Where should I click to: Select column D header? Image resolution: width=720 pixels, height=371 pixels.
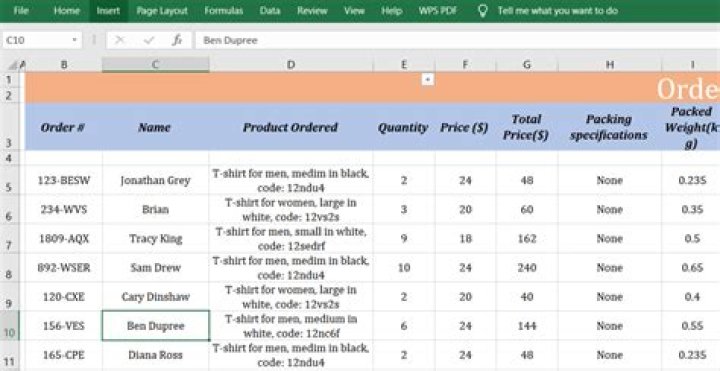(x=291, y=65)
